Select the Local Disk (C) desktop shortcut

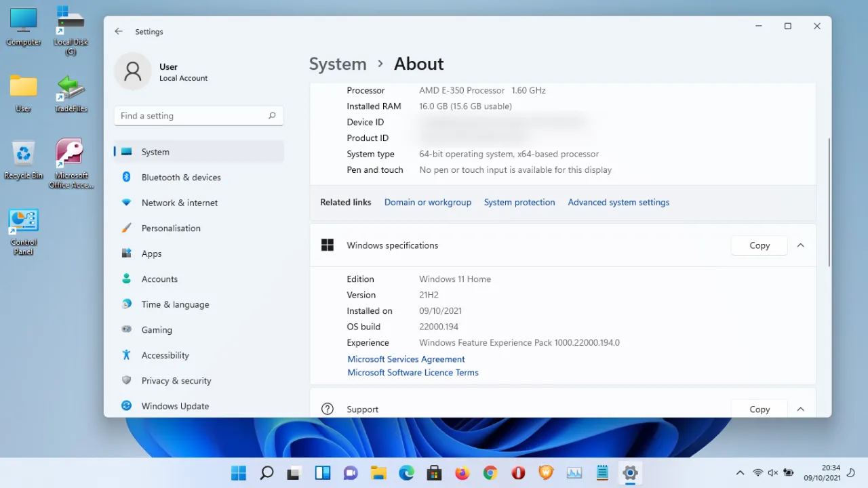pyautogui.click(x=71, y=30)
